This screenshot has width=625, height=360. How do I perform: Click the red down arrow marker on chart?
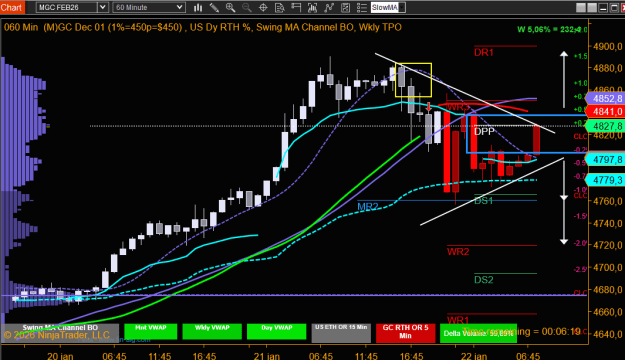pos(428,106)
